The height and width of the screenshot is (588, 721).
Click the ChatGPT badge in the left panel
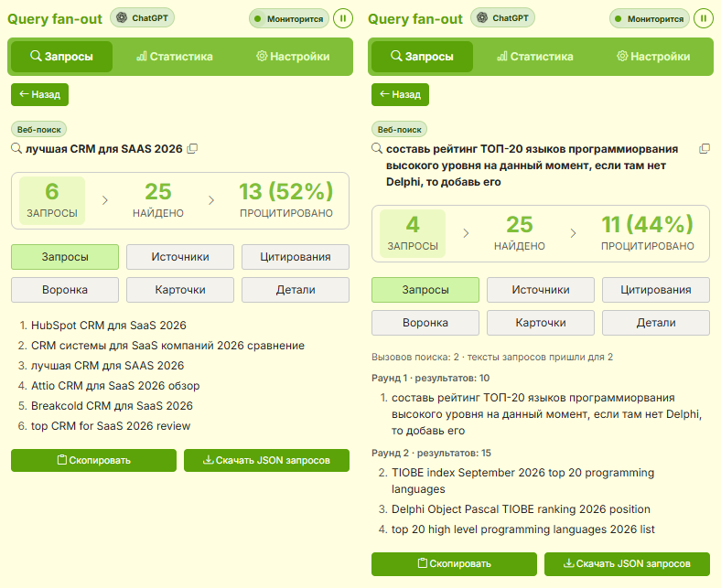point(142,18)
